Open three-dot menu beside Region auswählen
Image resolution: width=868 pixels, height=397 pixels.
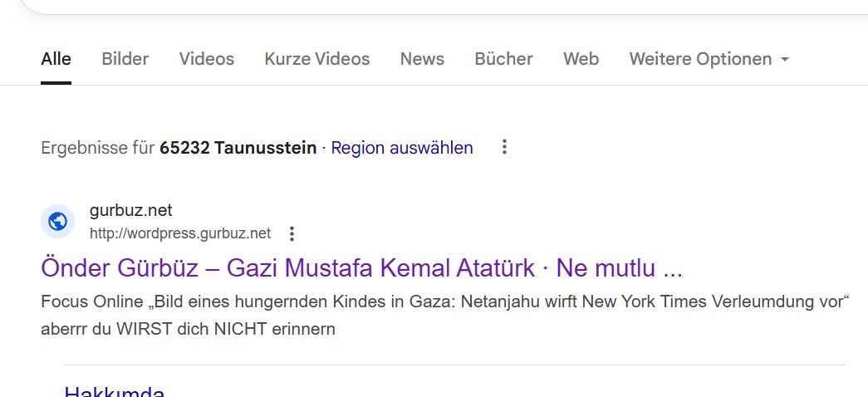[503, 147]
